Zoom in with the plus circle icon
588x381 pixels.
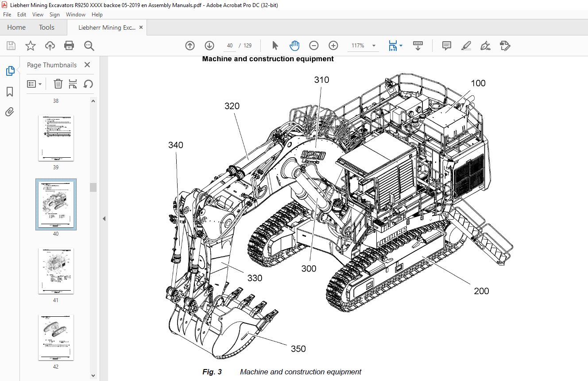pos(333,46)
